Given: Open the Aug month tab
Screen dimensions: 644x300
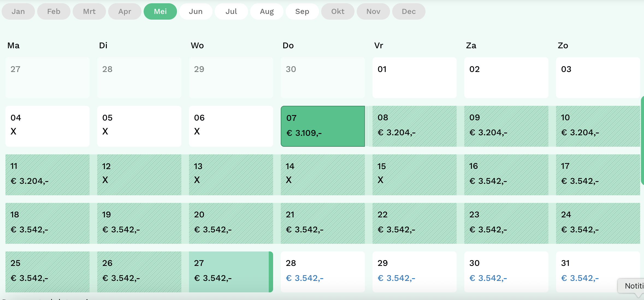Looking at the screenshot, I should pos(267,11).
